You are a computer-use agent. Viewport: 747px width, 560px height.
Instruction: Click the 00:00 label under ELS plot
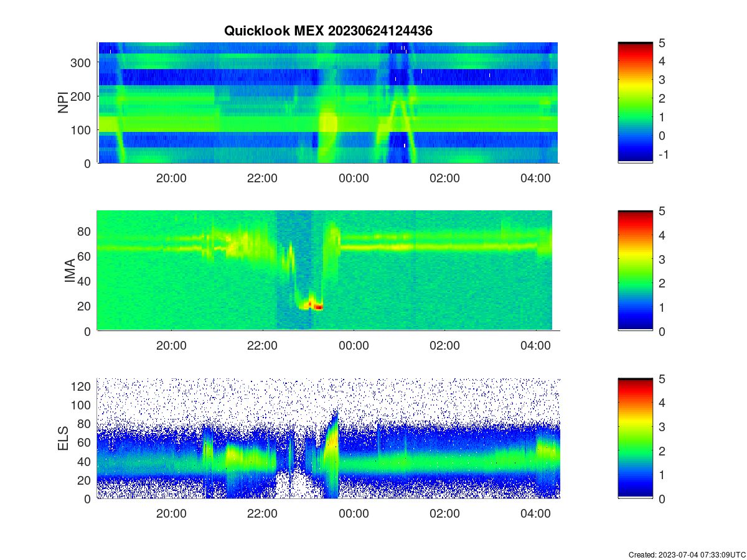click(354, 514)
